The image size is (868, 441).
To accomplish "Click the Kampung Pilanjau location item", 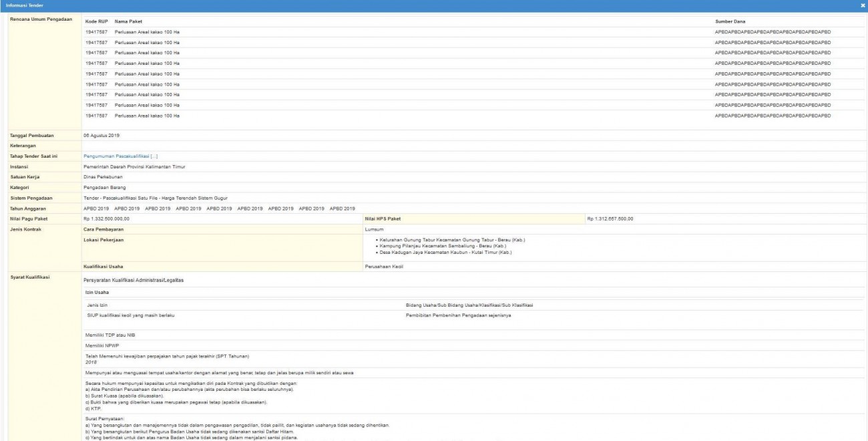I will point(442,246).
